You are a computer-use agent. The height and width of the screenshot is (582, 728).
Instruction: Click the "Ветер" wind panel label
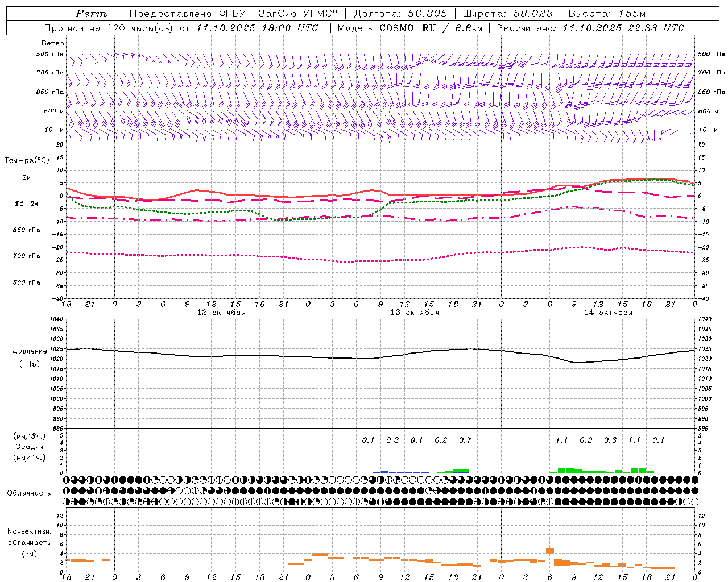pyautogui.click(x=53, y=43)
